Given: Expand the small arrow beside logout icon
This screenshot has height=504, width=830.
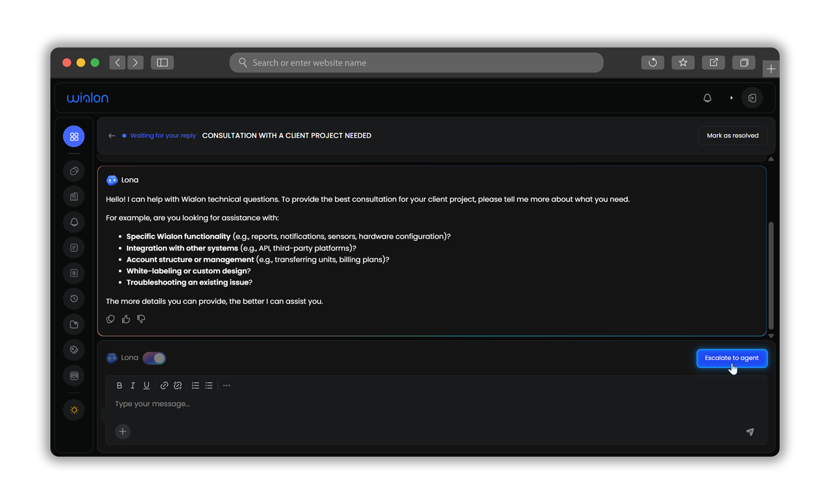Looking at the screenshot, I should (x=731, y=98).
